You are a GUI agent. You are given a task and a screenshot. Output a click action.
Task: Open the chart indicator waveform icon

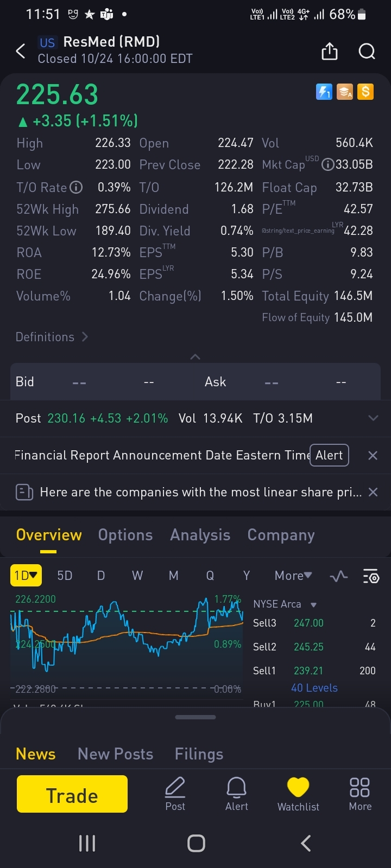coord(339,576)
